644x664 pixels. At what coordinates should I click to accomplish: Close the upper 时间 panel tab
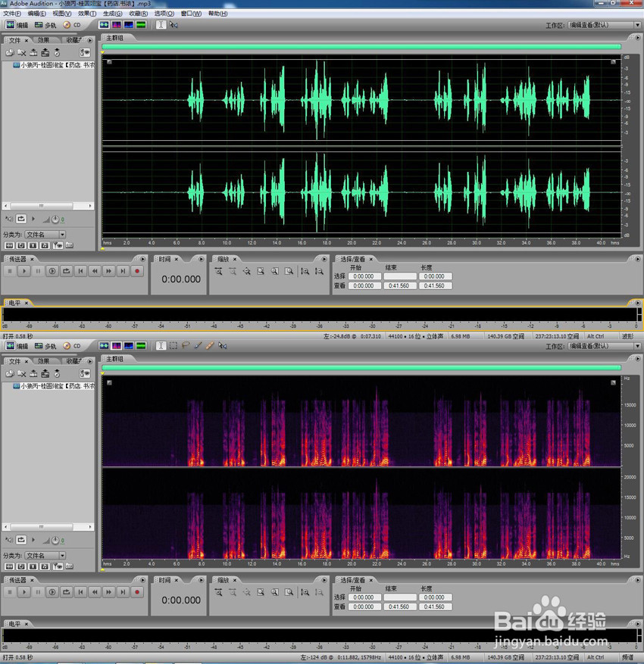pyautogui.click(x=177, y=259)
